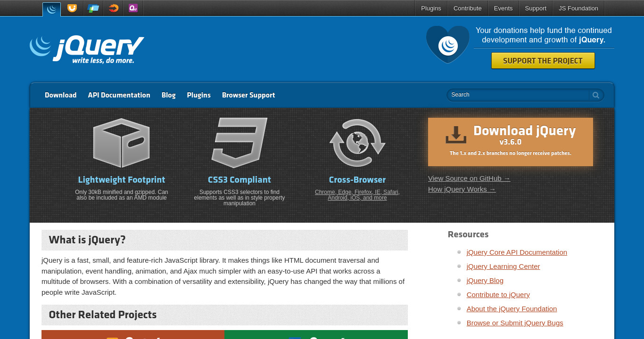Click the Download jQuery v3.6.0 button
This screenshot has width=644, height=339.
[x=511, y=142]
